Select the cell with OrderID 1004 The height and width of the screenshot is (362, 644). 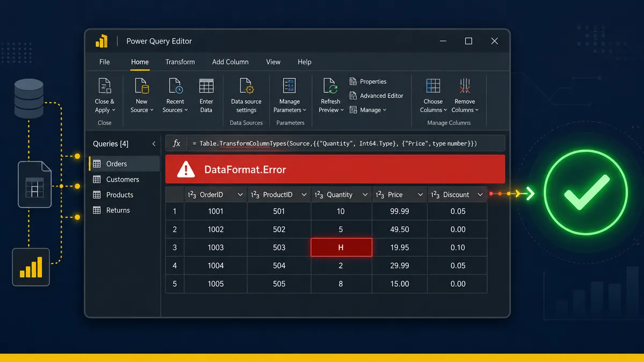click(216, 265)
